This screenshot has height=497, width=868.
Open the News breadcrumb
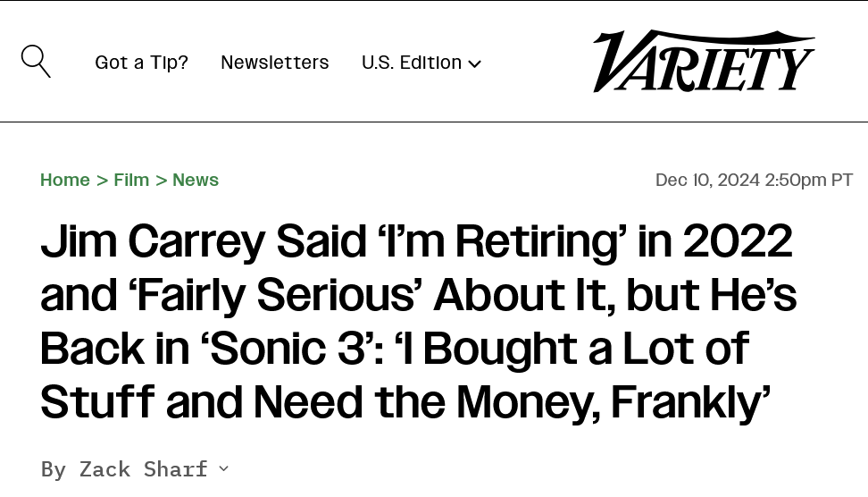196,180
